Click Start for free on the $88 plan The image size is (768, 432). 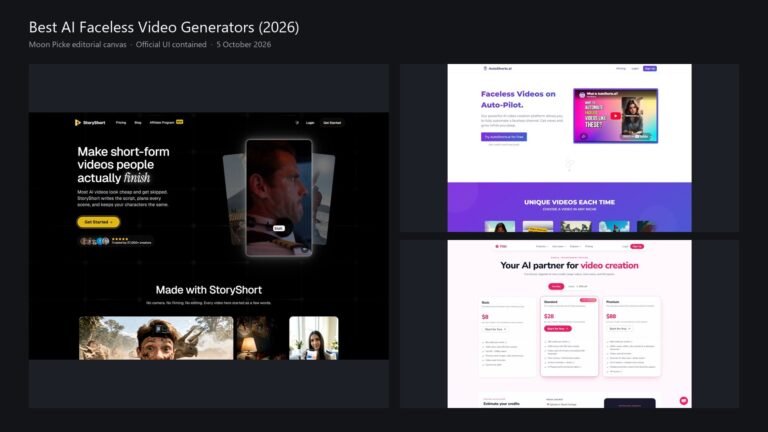pyautogui.click(x=620, y=329)
